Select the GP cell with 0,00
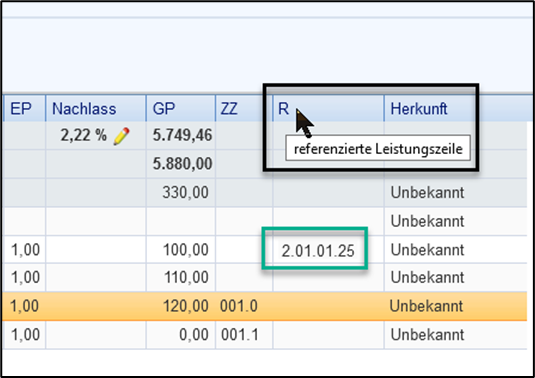 point(194,335)
